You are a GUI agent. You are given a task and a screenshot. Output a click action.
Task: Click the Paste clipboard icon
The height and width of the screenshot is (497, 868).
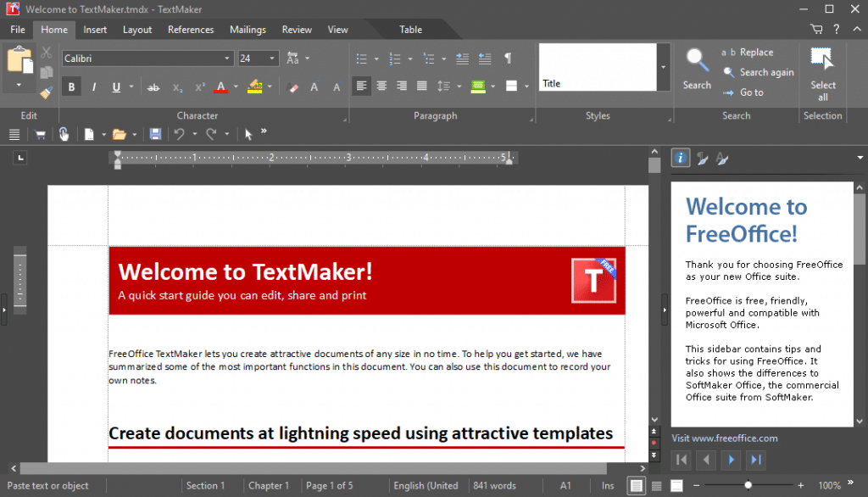tap(19, 60)
